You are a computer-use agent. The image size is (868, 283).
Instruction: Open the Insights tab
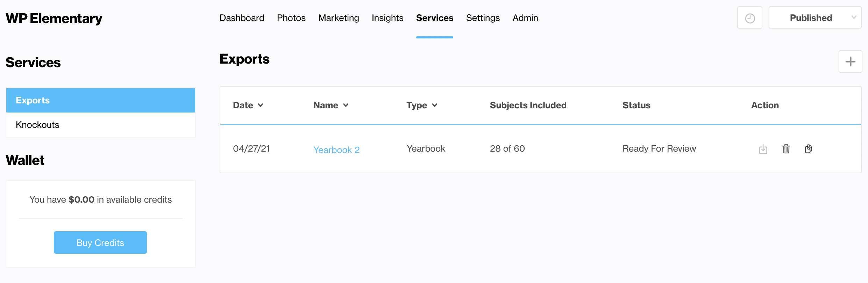click(x=387, y=18)
